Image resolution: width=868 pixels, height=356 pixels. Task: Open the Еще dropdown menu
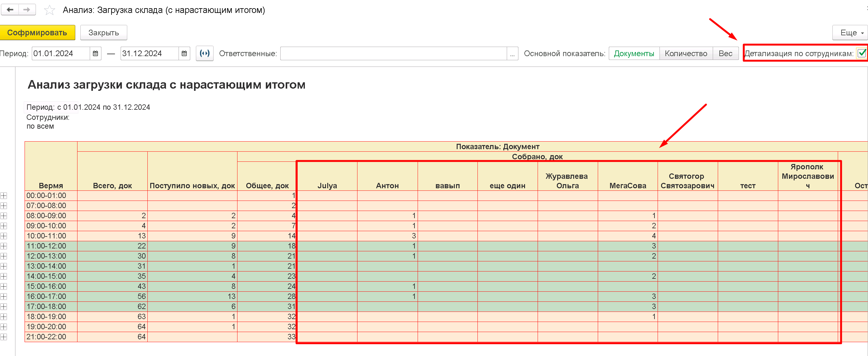pyautogui.click(x=850, y=33)
